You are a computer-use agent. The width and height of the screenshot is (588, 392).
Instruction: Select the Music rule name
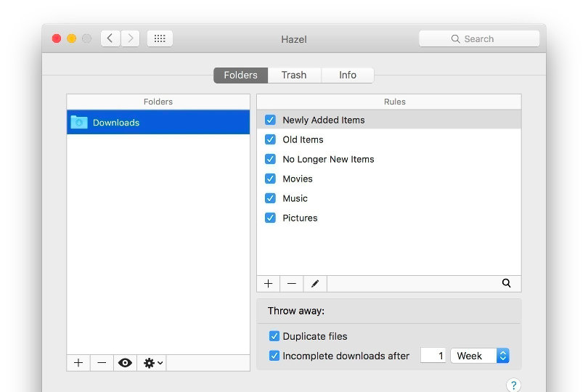pos(295,198)
